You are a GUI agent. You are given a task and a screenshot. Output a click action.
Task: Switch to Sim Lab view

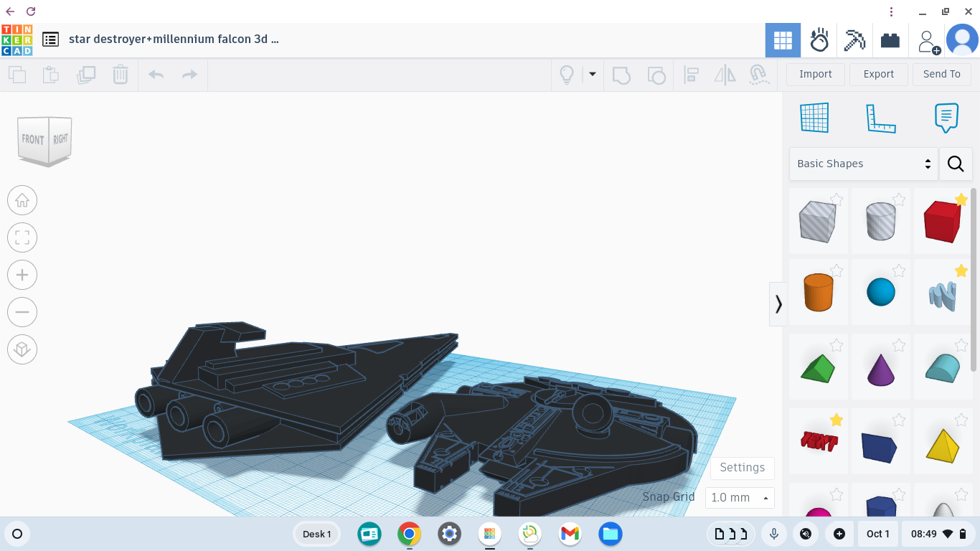pyautogui.click(x=819, y=40)
